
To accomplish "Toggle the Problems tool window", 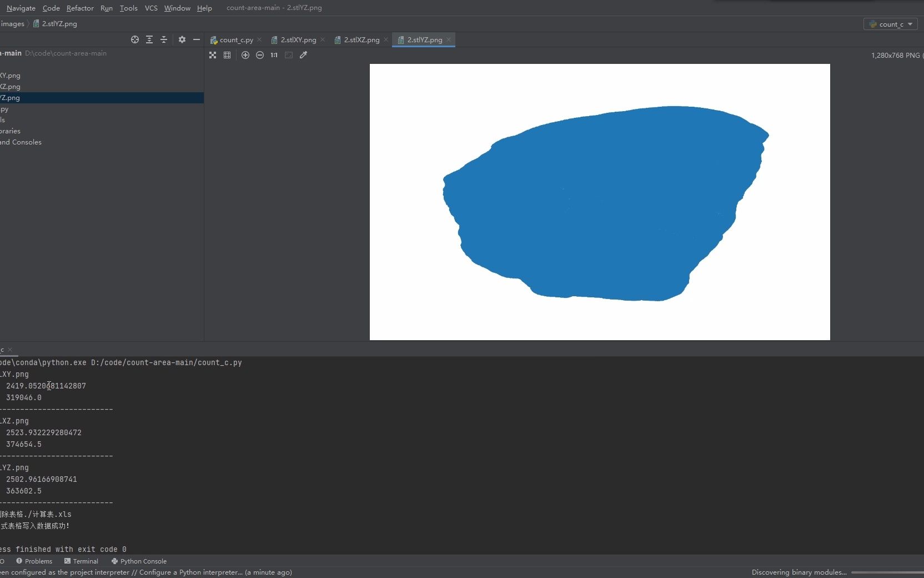I will click(x=34, y=561).
